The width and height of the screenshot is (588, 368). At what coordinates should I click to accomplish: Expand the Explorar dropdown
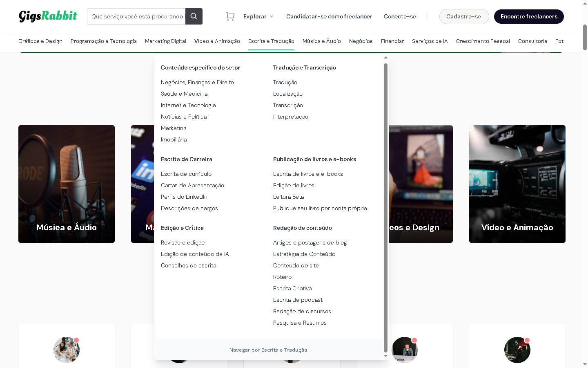tap(258, 16)
